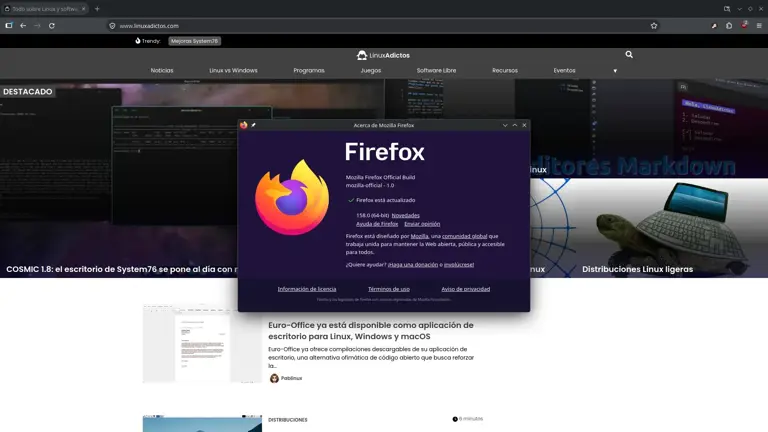Close the About Mozilla Firefox dialog

click(x=524, y=125)
